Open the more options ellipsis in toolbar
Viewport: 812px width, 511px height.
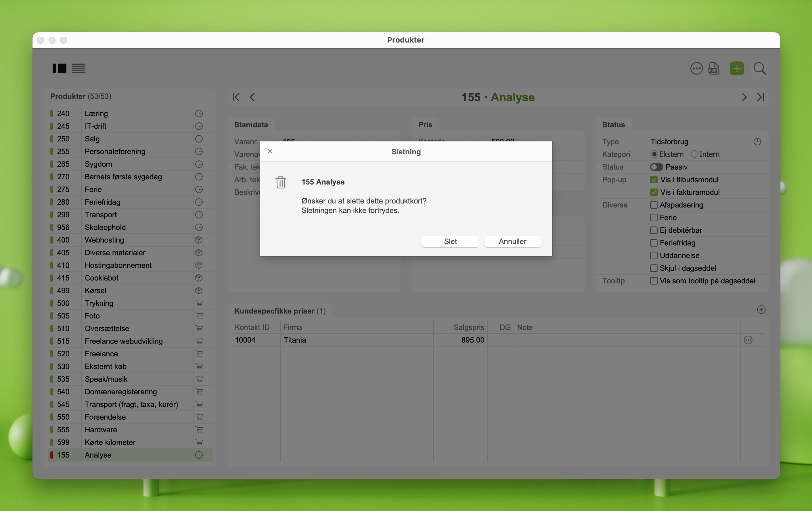[x=696, y=68]
